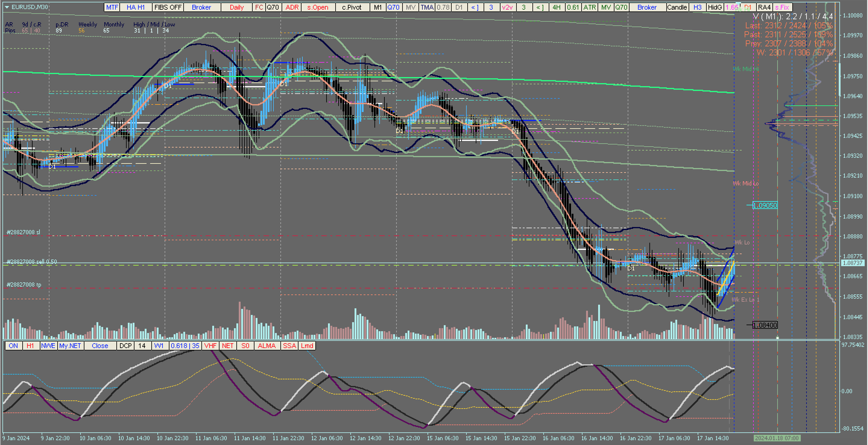Toggle the ON indicator switch
This screenshot has height=445, width=868.
14,346
